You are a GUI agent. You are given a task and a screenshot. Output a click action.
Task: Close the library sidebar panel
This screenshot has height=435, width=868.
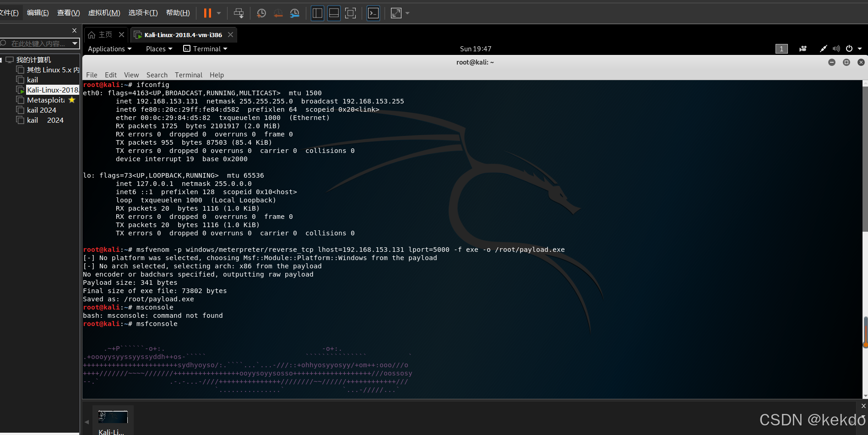click(x=74, y=31)
